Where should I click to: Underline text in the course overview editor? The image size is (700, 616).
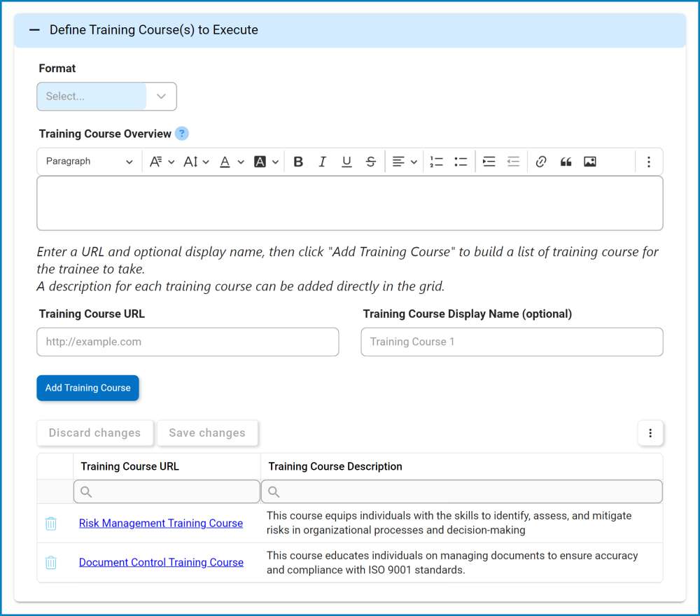coord(346,161)
